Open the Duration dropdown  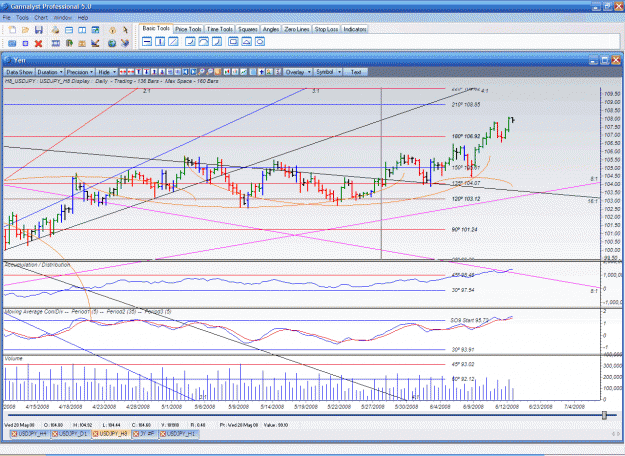pos(50,72)
